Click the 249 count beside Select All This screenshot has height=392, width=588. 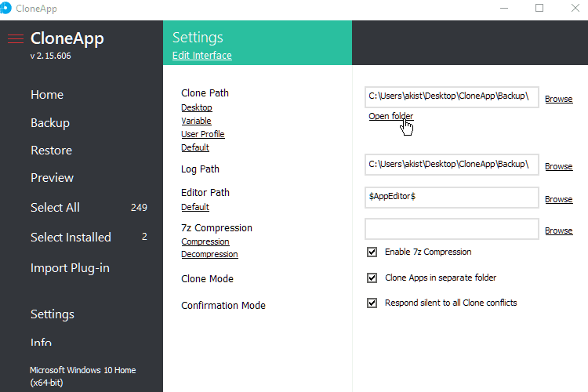coord(139,208)
